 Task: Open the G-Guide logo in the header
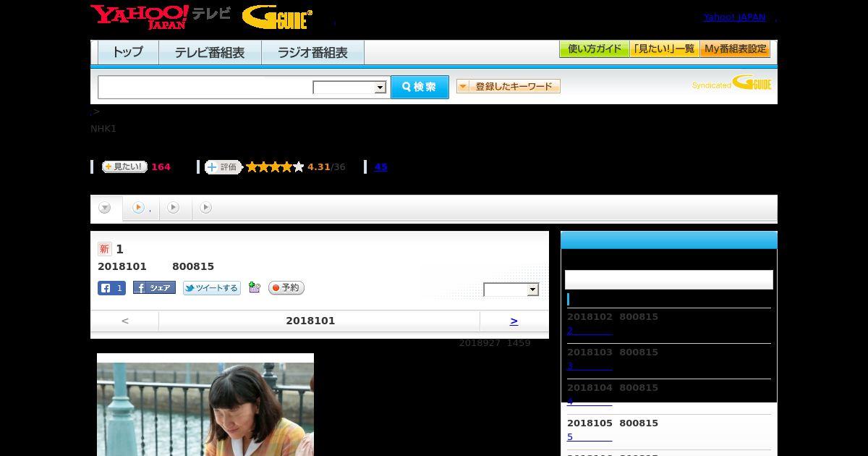click(x=277, y=17)
